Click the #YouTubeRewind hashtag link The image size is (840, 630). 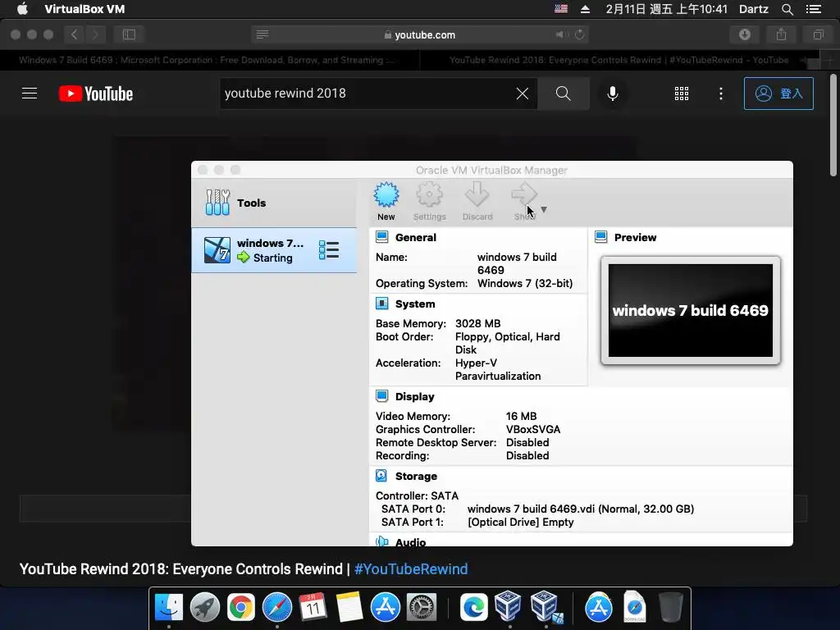point(411,569)
